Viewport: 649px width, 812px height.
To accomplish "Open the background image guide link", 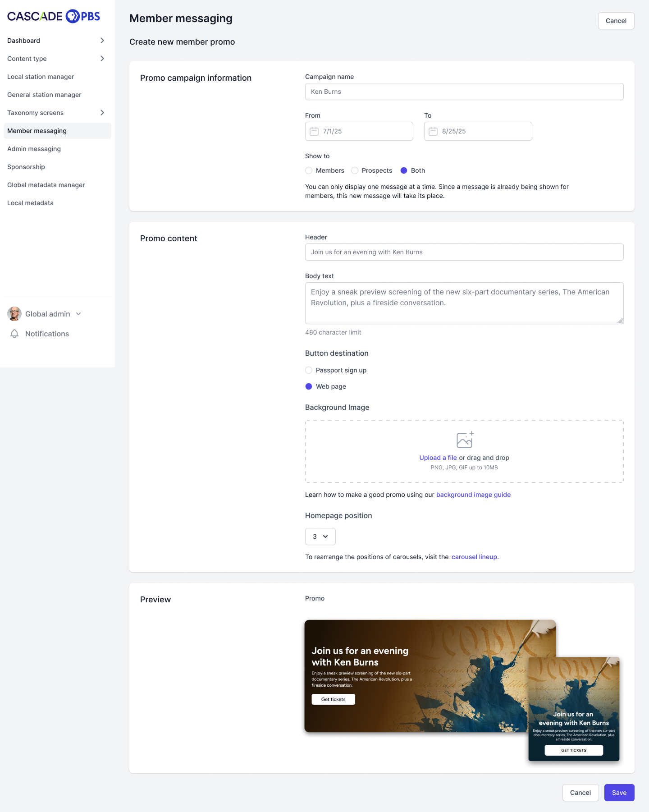I will 473,495.
